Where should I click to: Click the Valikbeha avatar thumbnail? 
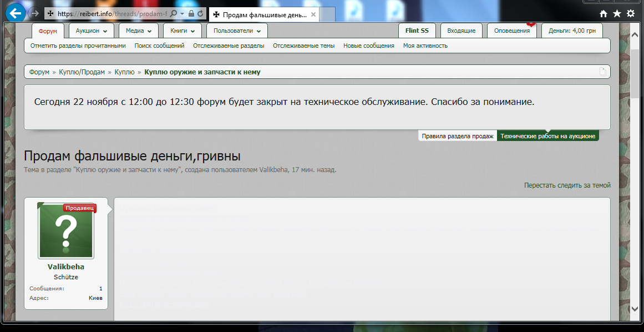point(65,230)
